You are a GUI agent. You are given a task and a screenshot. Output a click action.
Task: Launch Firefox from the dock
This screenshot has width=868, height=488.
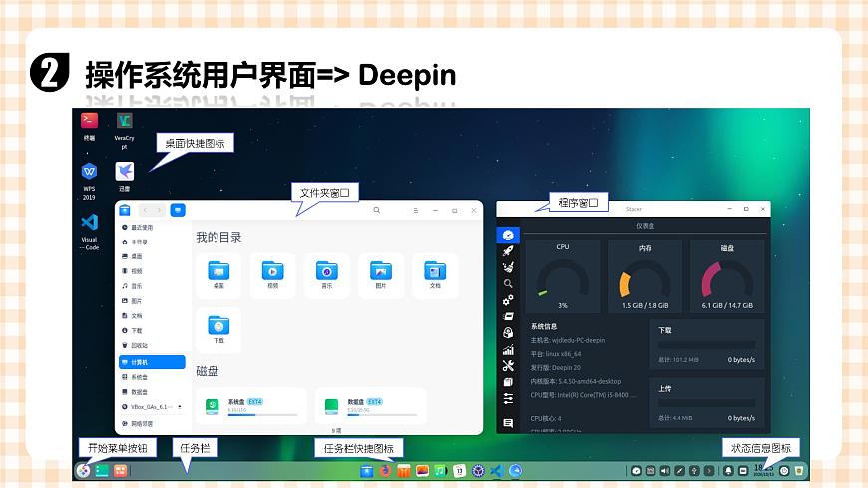(385, 471)
